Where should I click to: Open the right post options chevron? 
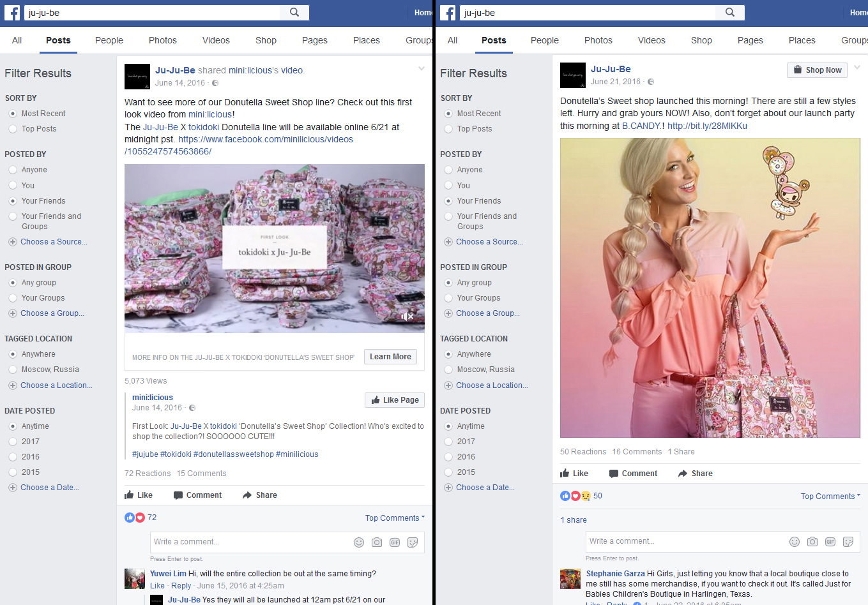pos(857,67)
